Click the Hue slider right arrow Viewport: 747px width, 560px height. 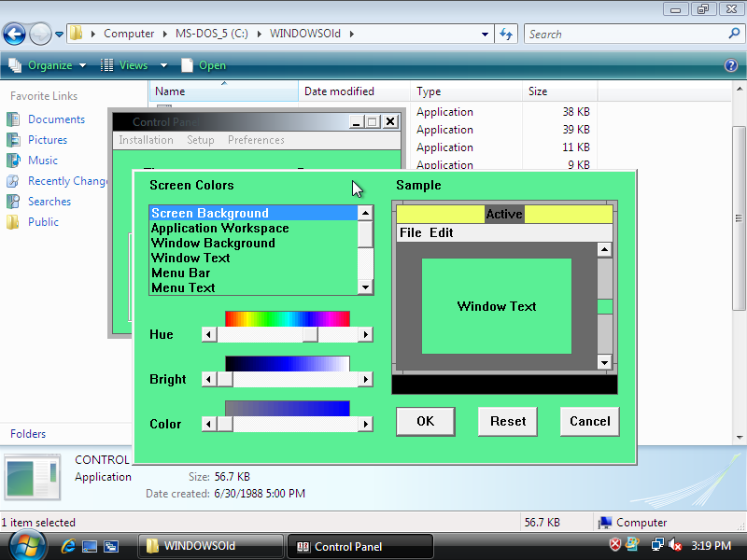[365, 334]
